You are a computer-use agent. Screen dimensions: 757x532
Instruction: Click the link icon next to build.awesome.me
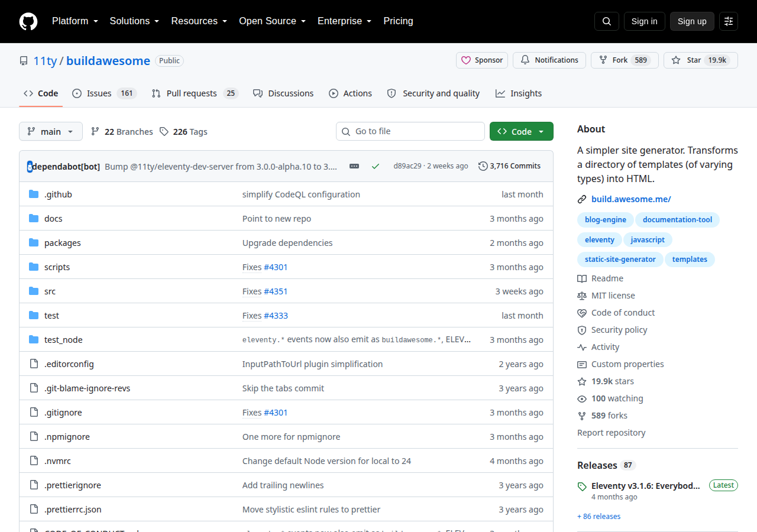pos(582,199)
